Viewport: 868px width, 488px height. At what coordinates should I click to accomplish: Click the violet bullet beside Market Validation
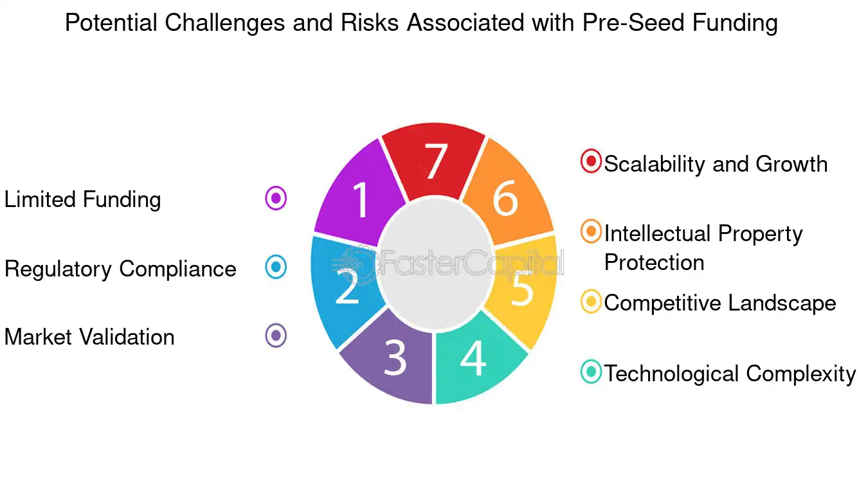[x=276, y=336]
